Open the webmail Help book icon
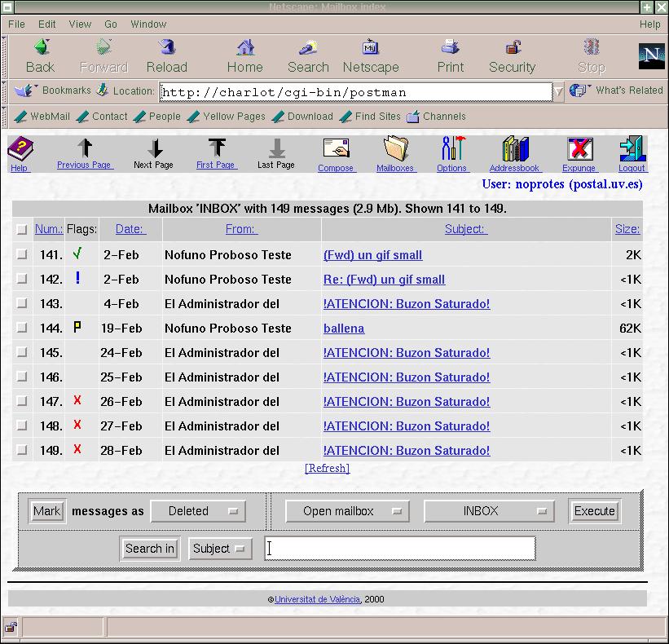Screen dimensions: 669x644 tap(20, 148)
